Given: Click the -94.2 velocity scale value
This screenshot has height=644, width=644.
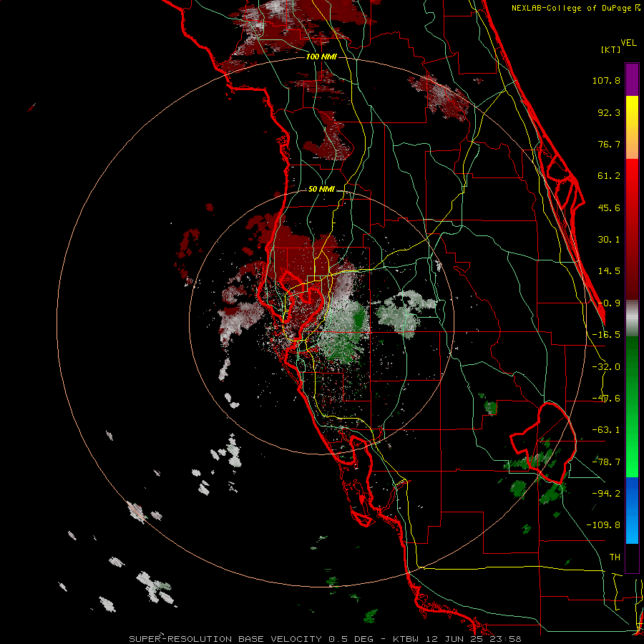Looking at the screenshot, I should pos(606,493).
